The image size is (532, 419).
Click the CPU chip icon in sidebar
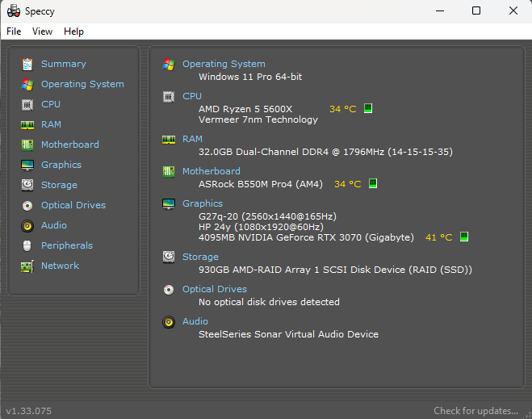point(27,104)
